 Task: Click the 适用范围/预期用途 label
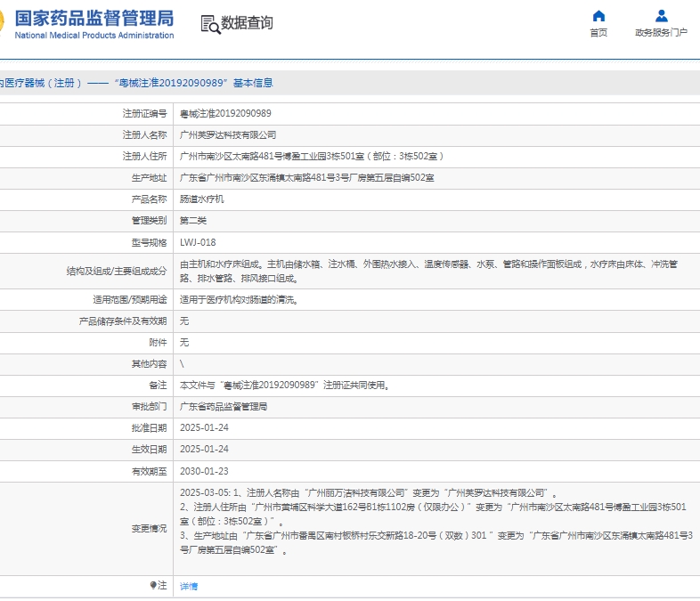(130, 300)
